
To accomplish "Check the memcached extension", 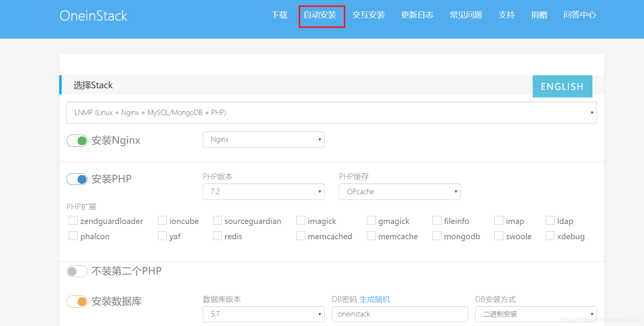I will (x=301, y=236).
